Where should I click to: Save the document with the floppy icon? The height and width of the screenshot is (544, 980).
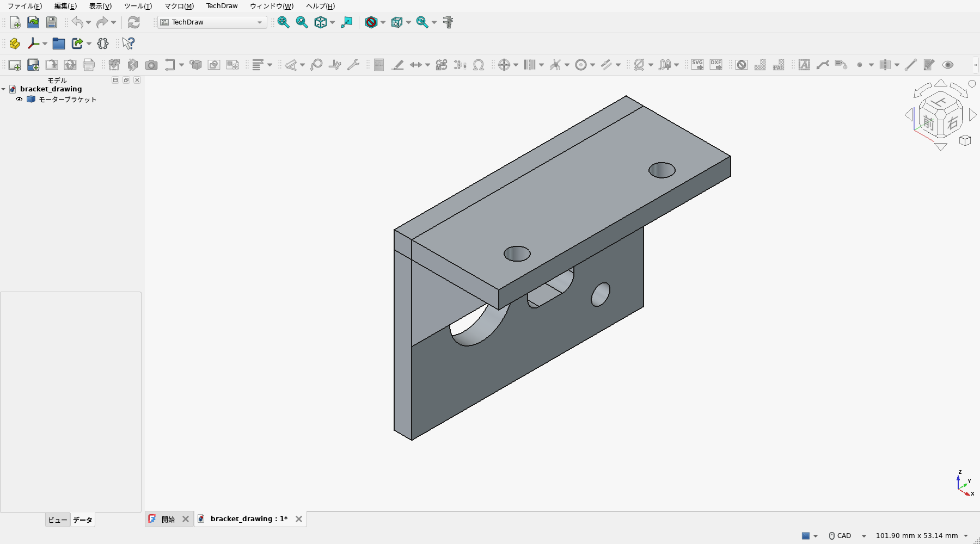coord(52,22)
